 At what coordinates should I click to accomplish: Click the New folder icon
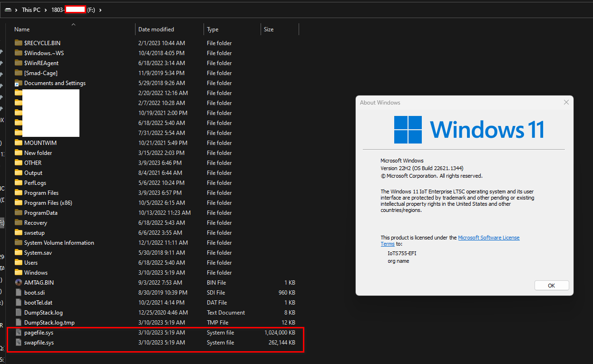[19, 153]
